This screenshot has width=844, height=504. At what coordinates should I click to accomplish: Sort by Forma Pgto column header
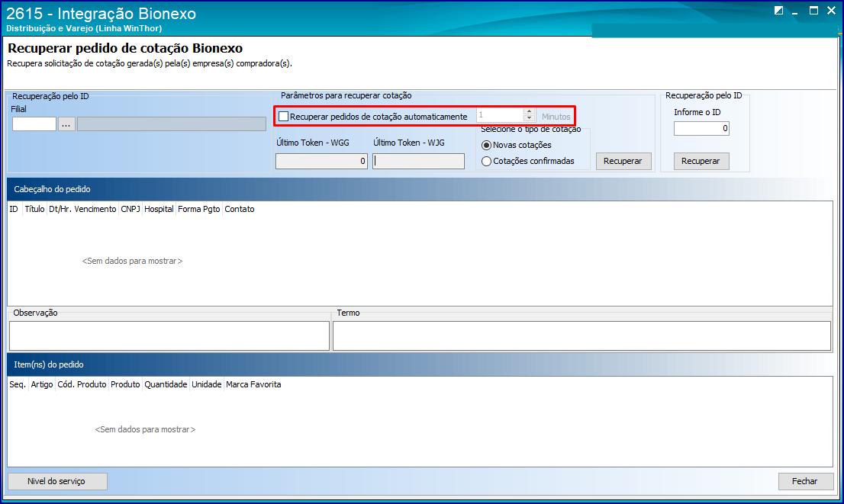[198, 209]
